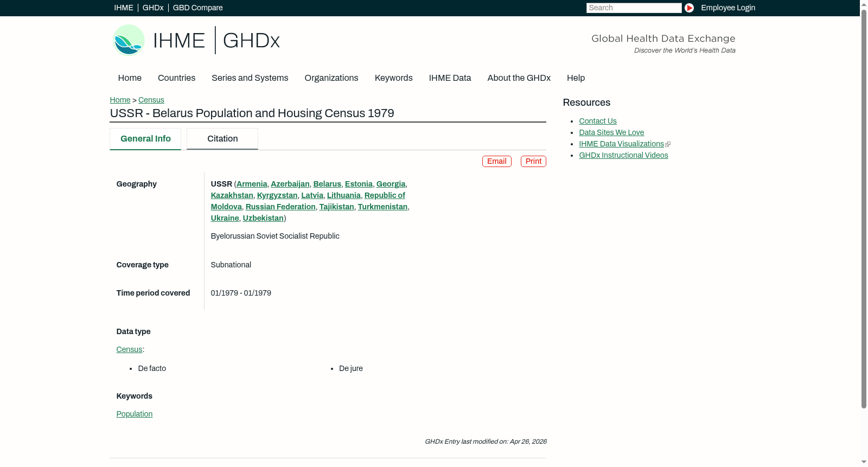Viewport: 868px width, 467px height.
Task: Open Contact Us under Resources
Action: pos(598,121)
